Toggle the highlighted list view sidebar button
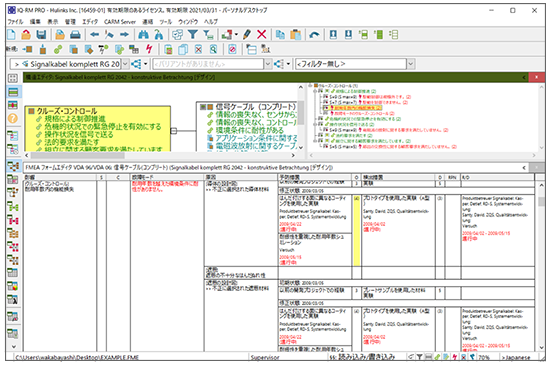 click(x=13, y=92)
